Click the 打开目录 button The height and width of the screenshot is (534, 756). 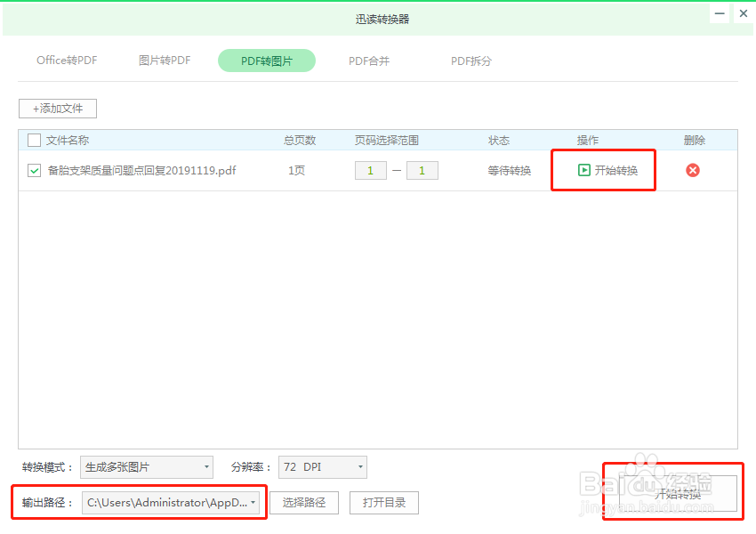(x=384, y=503)
